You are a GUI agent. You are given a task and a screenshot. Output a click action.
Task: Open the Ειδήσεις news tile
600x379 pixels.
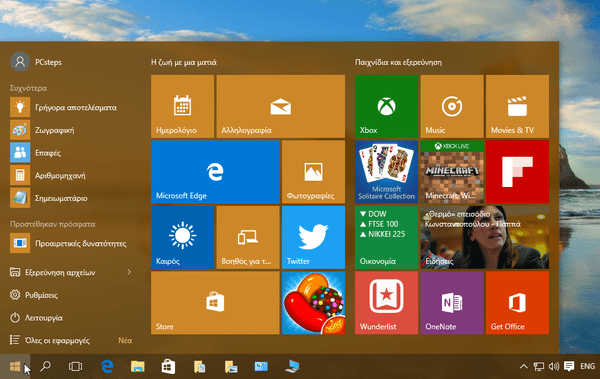pyautogui.click(x=485, y=237)
